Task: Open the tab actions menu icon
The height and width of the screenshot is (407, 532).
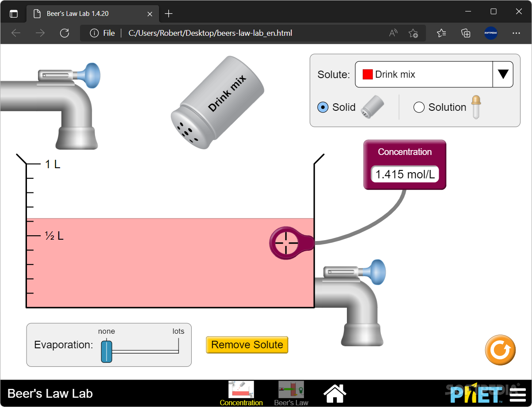Action: (x=14, y=13)
